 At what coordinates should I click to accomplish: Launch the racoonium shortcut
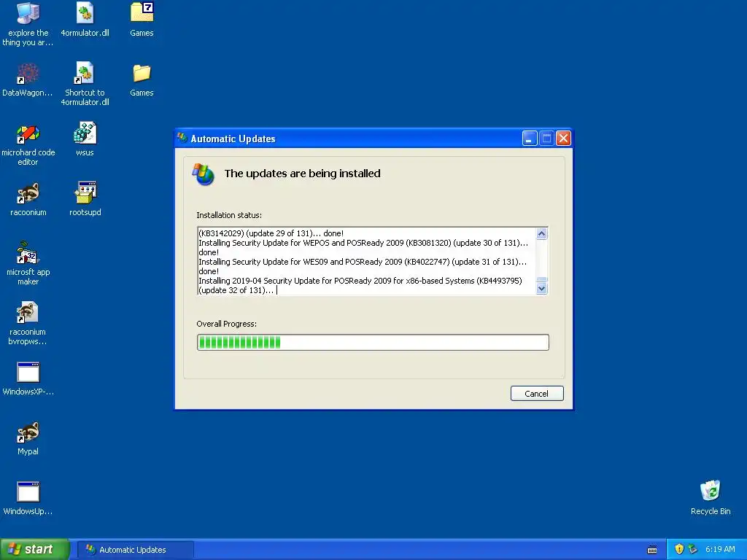pyautogui.click(x=28, y=200)
